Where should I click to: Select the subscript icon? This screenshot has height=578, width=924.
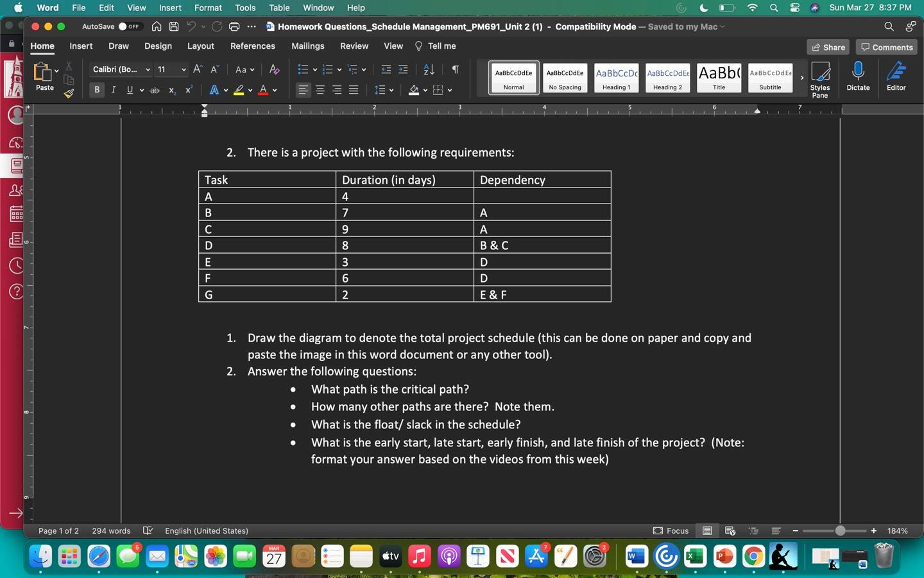tap(171, 91)
